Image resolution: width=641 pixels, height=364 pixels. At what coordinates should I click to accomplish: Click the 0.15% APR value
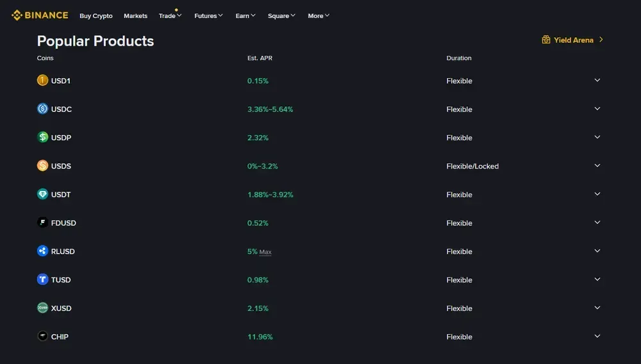coord(258,81)
